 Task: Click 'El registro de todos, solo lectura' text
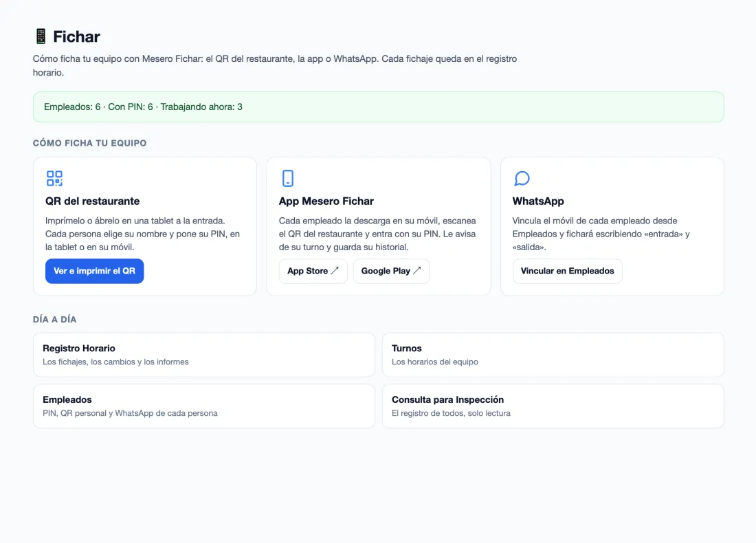click(451, 413)
